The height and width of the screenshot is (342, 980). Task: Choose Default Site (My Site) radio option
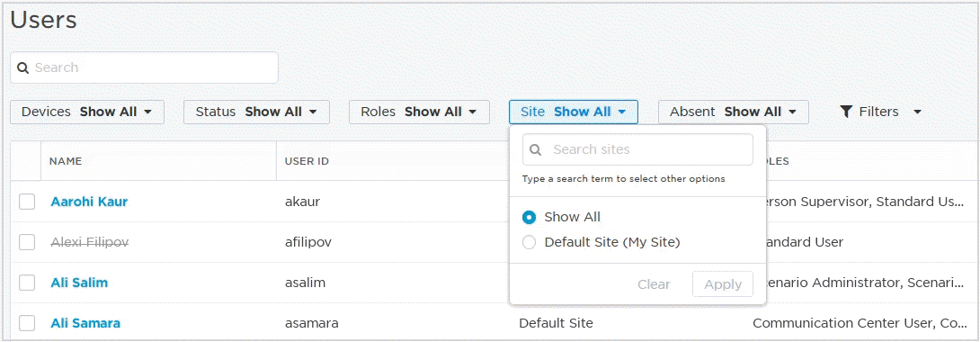click(529, 243)
